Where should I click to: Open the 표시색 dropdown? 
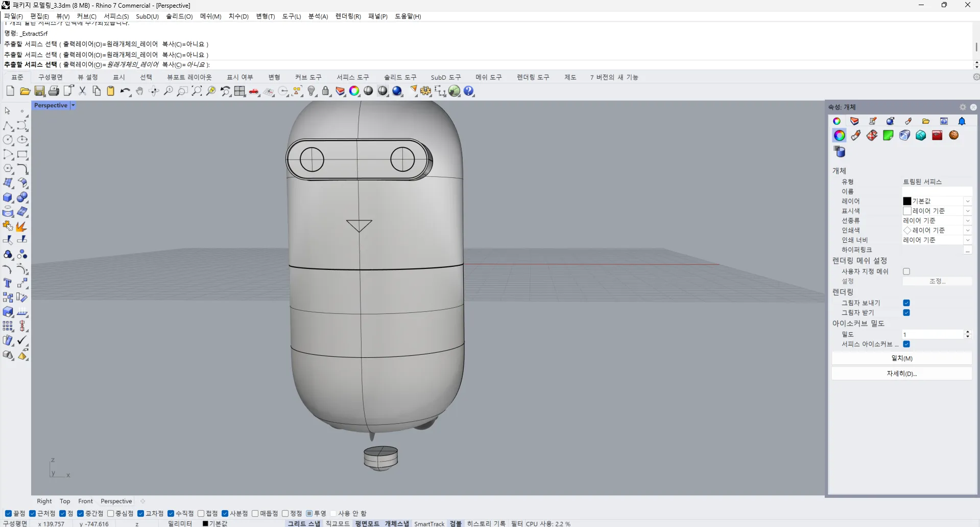tap(967, 211)
